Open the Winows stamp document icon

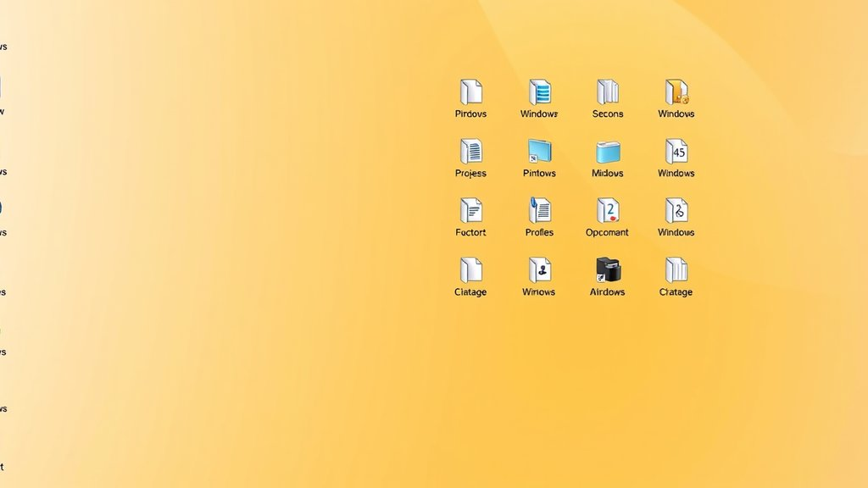point(540,270)
